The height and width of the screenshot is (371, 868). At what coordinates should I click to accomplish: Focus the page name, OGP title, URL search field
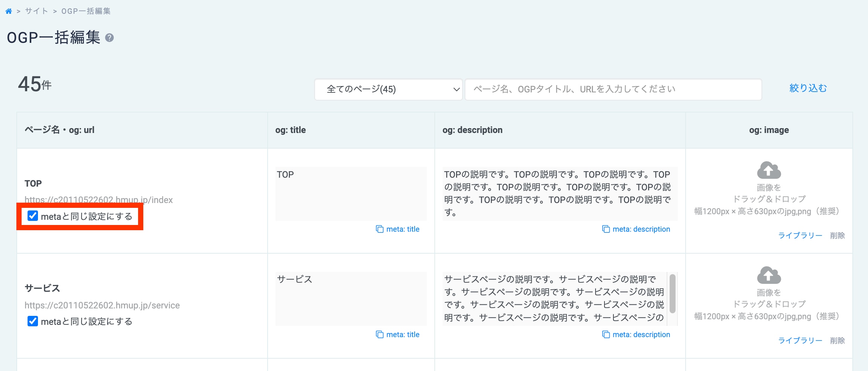(x=613, y=89)
